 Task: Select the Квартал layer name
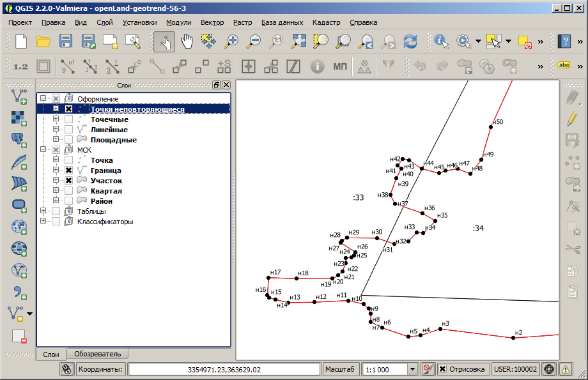106,191
